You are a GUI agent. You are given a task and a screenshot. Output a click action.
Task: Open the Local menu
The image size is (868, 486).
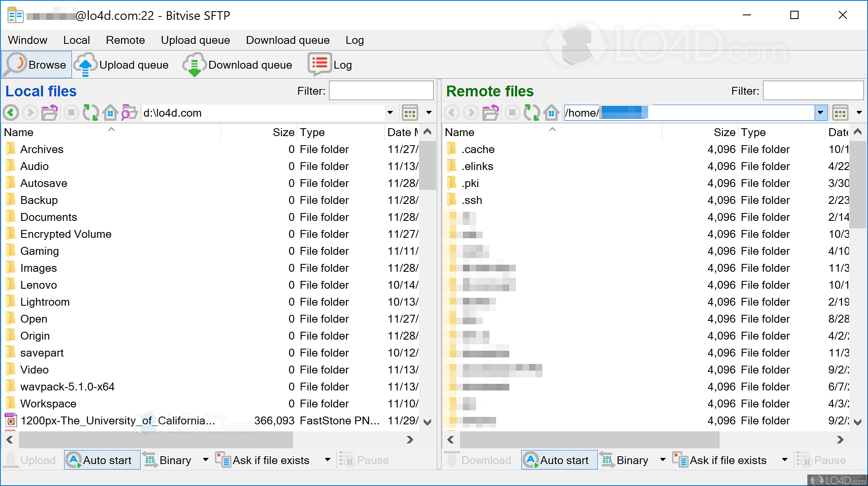76,40
